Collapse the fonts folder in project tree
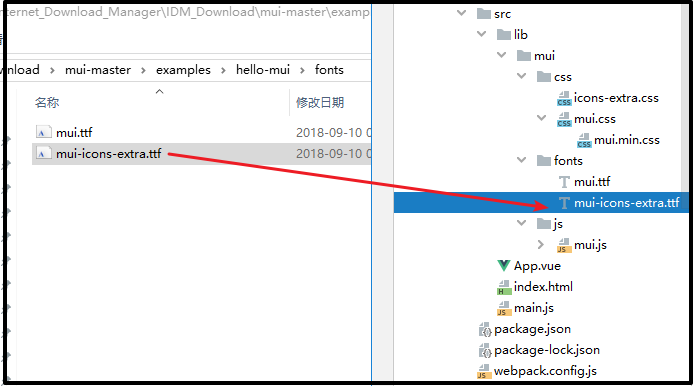This screenshot has height=386, width=693. point(522,160)
